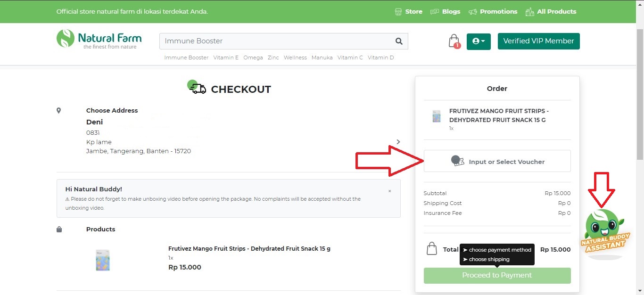Click Frutivez Mango Fruit Strips product title
This screenshot has height=295, width=644.
[249, 248]
